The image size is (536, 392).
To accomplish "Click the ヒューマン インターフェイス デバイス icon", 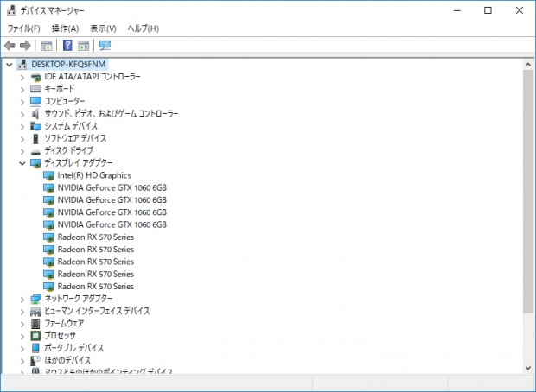I will pyautogui.click(x=35, y=311).
